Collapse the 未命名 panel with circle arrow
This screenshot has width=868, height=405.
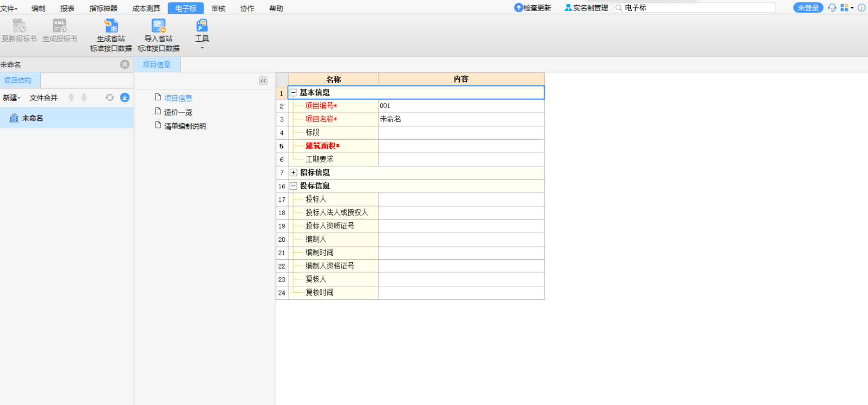click(x=125, y=64)
